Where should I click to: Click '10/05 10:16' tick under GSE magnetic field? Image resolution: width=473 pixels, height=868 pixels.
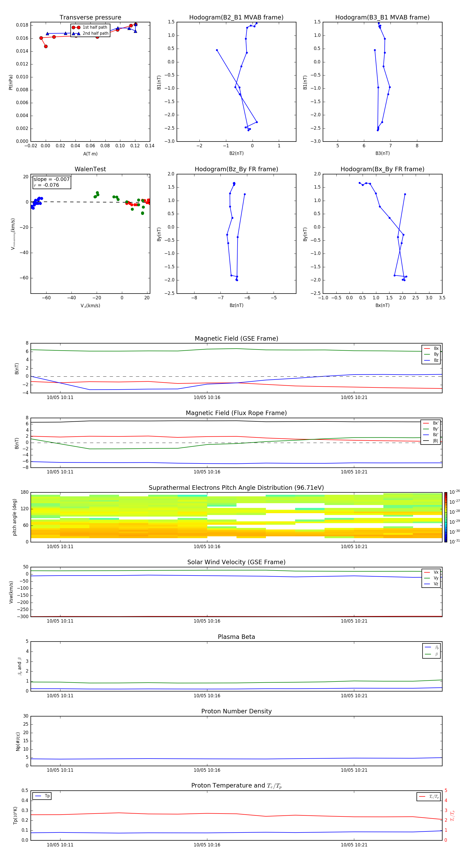pyautogui.click(x=207, y=398)
